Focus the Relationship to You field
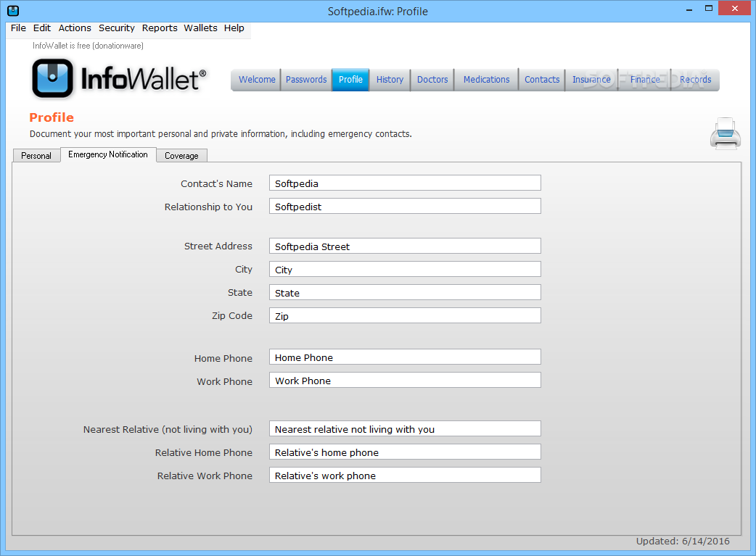Viewport: 756px width, 556px height. [405, 206]
